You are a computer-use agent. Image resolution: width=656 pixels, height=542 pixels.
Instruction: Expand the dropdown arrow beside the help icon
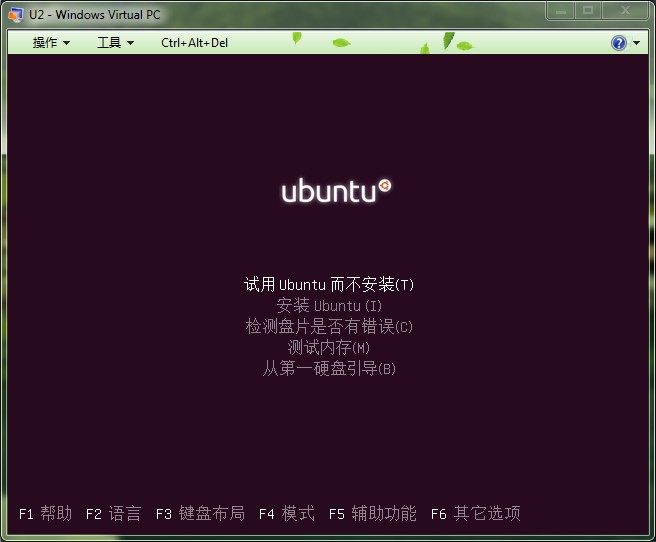636,43
